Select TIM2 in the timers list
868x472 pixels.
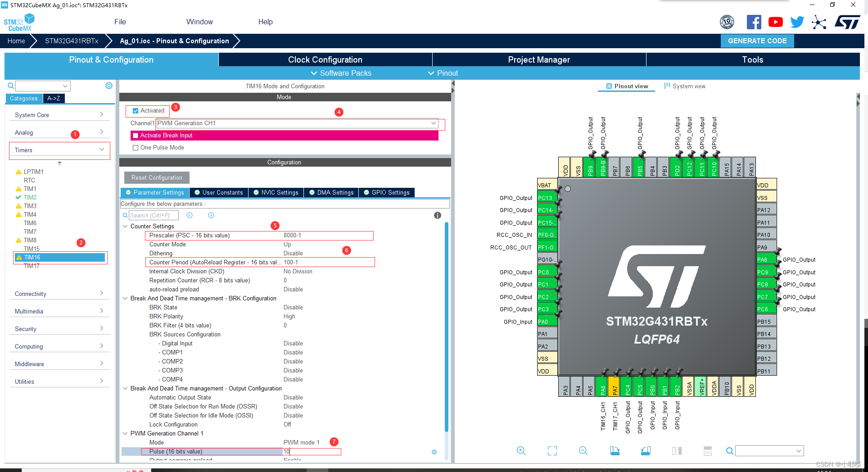point(30,197)
